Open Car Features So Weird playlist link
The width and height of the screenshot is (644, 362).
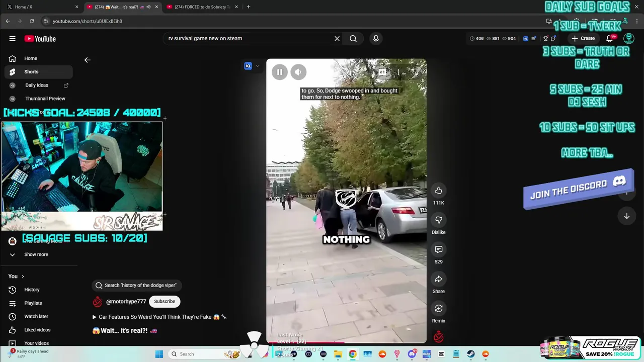point(160,317)
